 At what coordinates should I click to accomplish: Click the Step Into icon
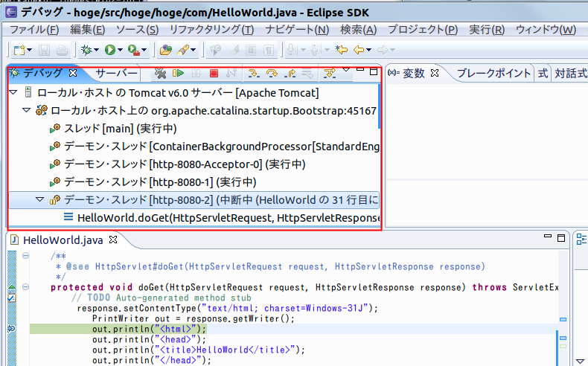(x=254, y=74)
